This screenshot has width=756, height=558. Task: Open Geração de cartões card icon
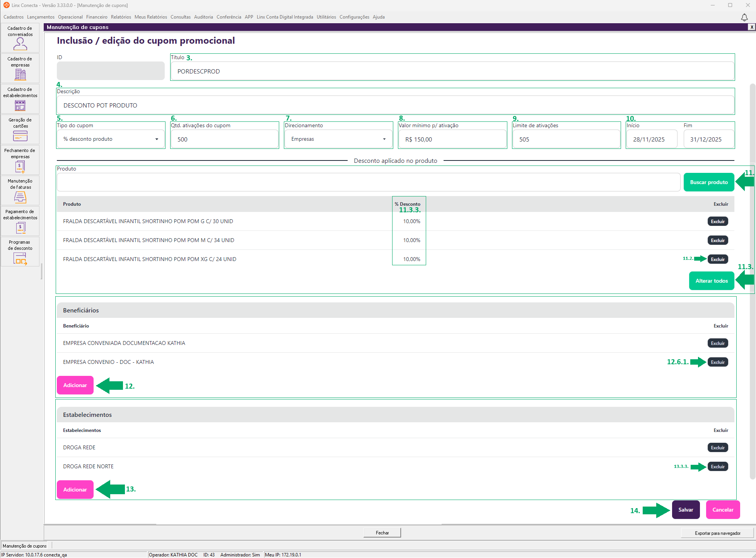(20, 136)
